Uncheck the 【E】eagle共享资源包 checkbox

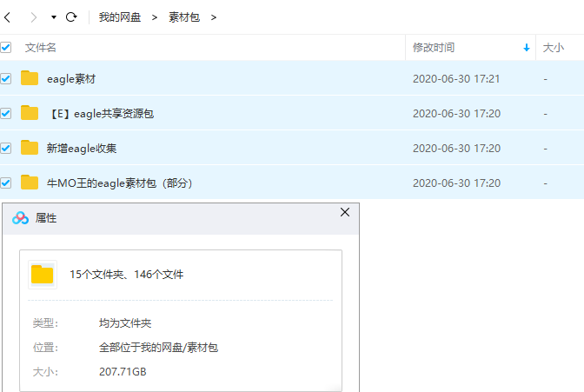pyautogui.click(x=5, y=113)
